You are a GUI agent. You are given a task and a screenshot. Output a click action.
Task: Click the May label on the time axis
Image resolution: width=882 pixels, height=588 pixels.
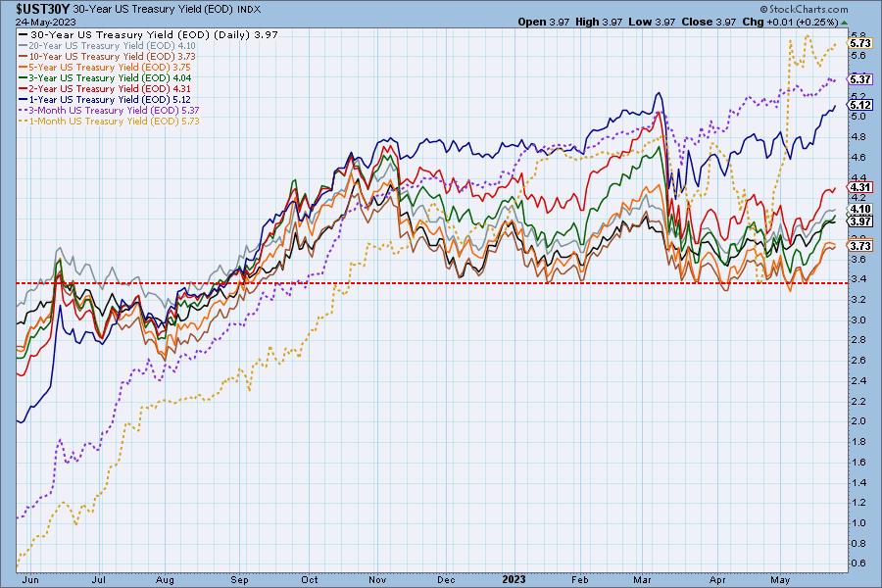tap(780, 579)
